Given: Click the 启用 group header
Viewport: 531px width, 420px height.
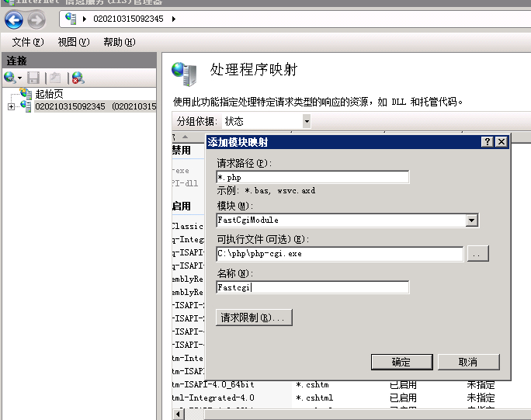Looking at the screenshot, I should click(182, 206).
